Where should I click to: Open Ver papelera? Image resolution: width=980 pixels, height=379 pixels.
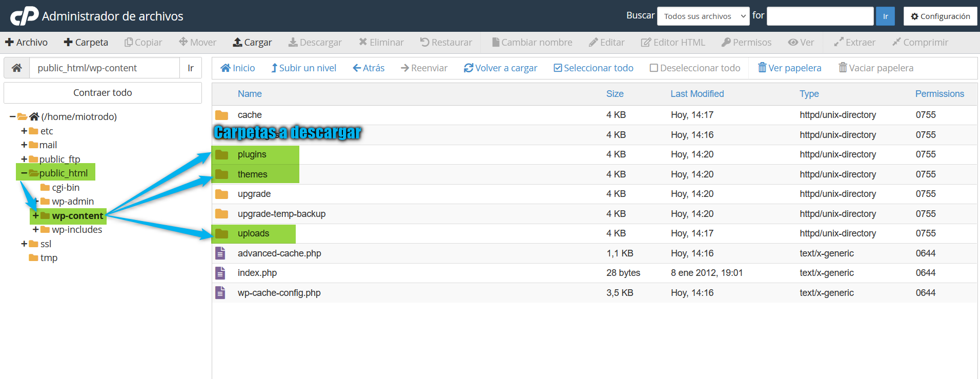[790, 68]
